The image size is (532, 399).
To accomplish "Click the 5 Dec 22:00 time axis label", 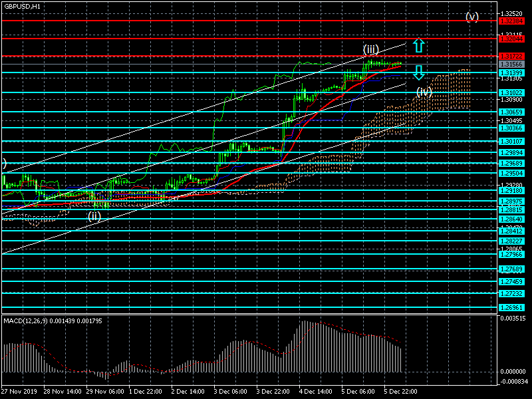I will [x=401, y=392].
